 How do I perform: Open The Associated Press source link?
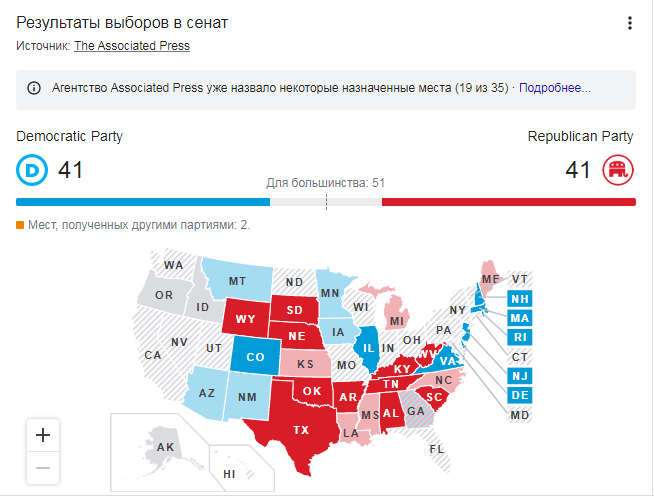pos(132,45)
